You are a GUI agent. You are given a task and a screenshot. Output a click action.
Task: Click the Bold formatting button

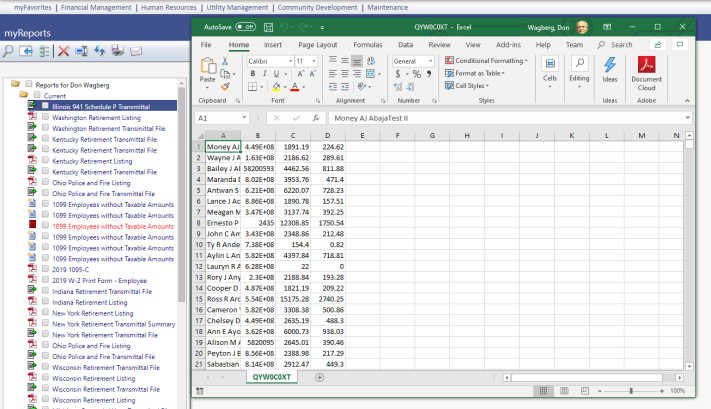[x=252, y=75]
